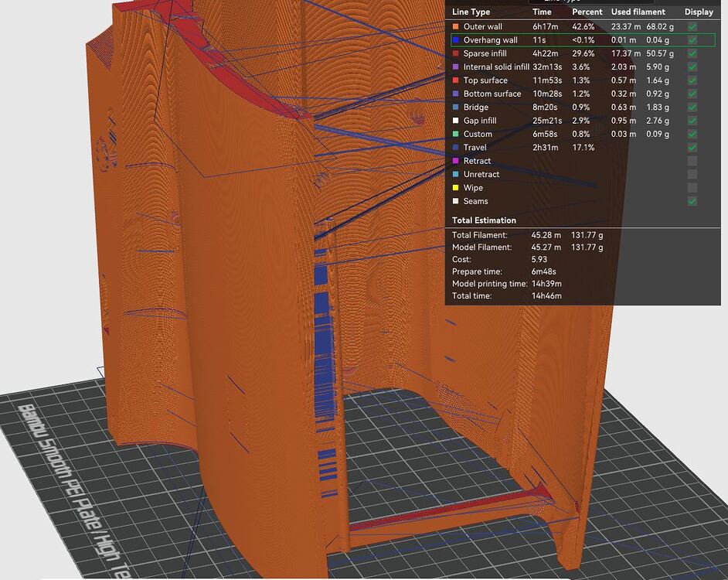
Task: Select the 'Travel' row label
Action: (475, 148)
